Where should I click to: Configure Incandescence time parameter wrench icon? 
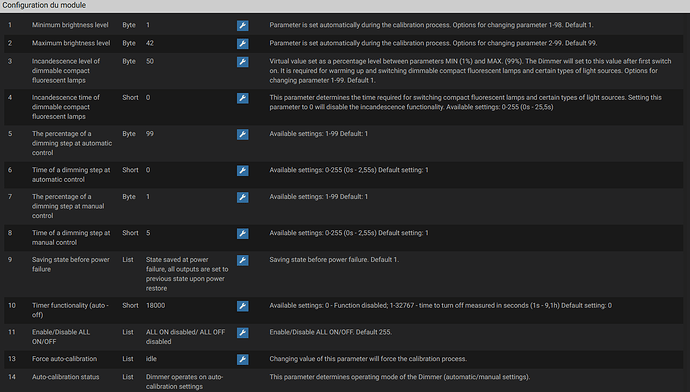[242, 98]
